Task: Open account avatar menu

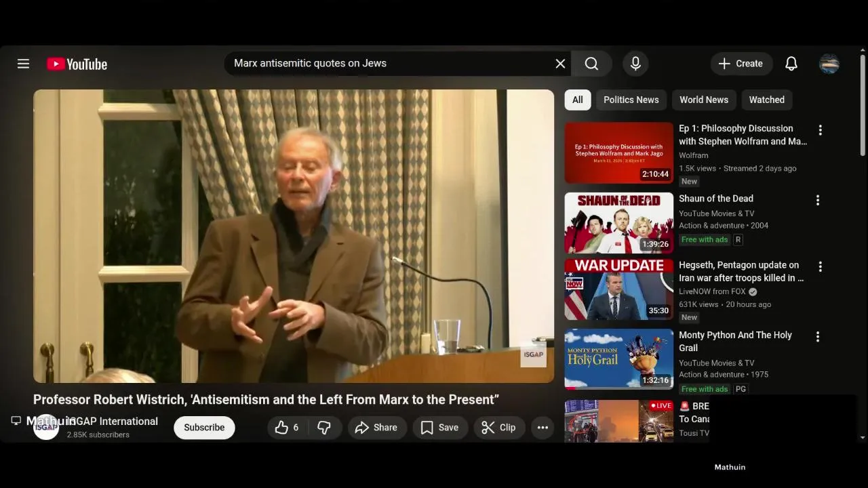Action: pos(829,64)
